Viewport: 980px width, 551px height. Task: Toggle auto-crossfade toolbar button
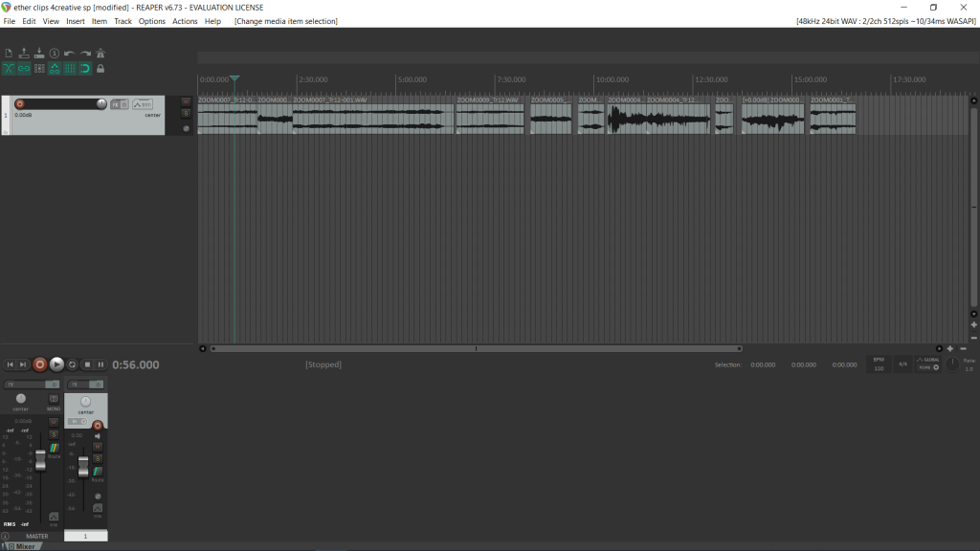[x=9, y=69]
